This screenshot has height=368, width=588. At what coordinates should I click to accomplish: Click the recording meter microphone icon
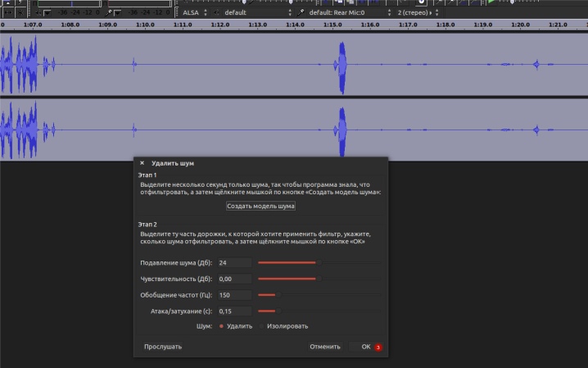109,13
